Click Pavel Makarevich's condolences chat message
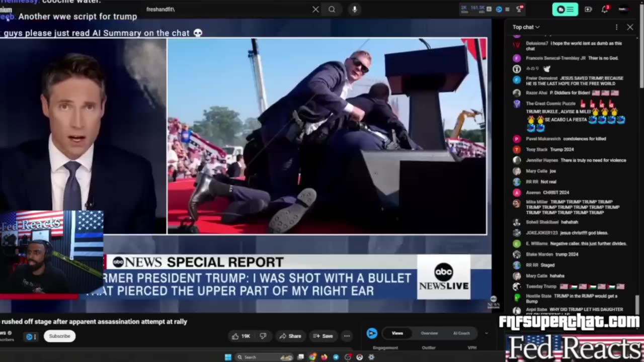This screenshot has width=644, height=362. click(584, 139)
